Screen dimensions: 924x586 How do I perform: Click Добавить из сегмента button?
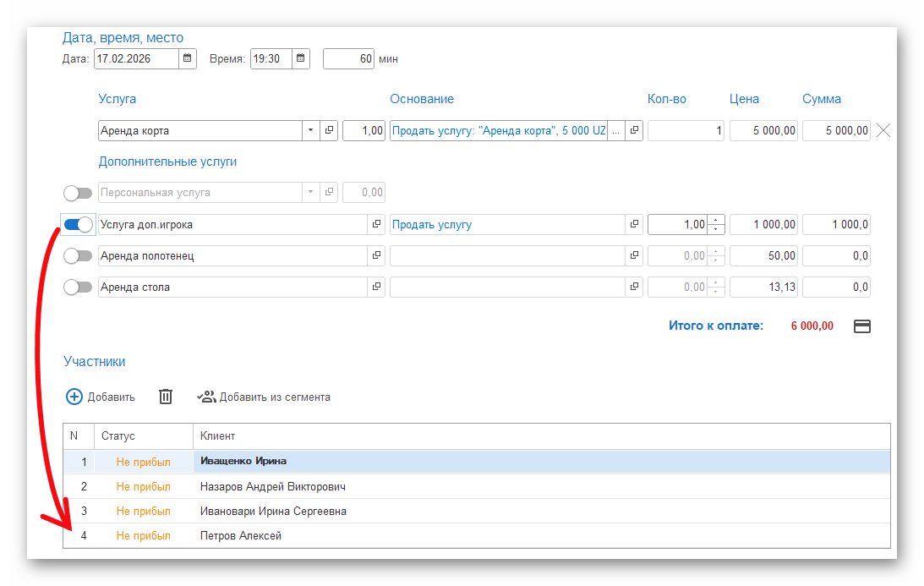(x=264, y=397)
